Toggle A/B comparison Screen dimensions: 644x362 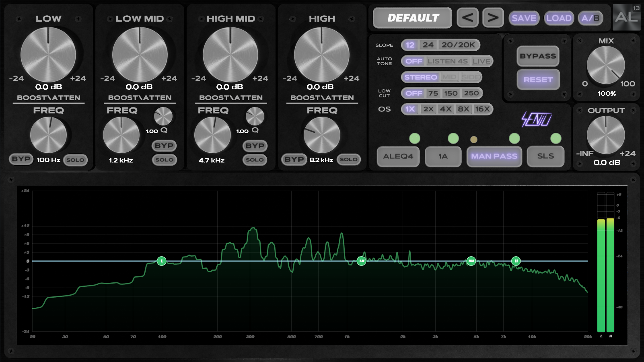(591, 18)
